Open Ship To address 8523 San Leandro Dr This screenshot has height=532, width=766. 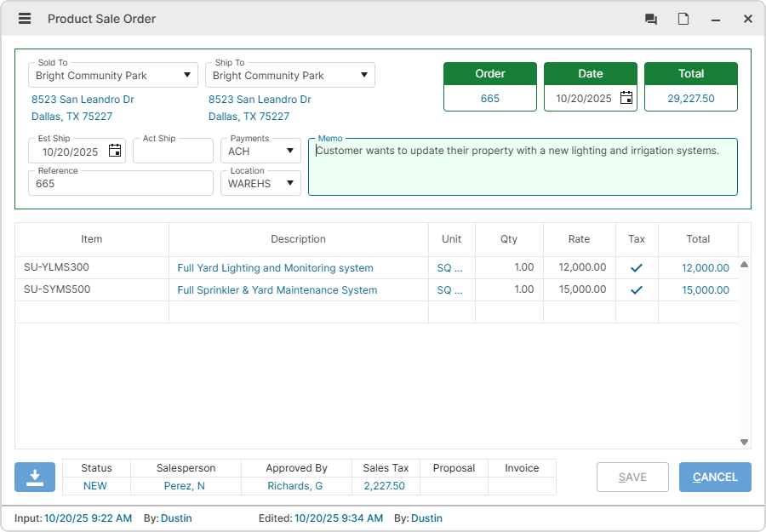(x=260, y=100)
